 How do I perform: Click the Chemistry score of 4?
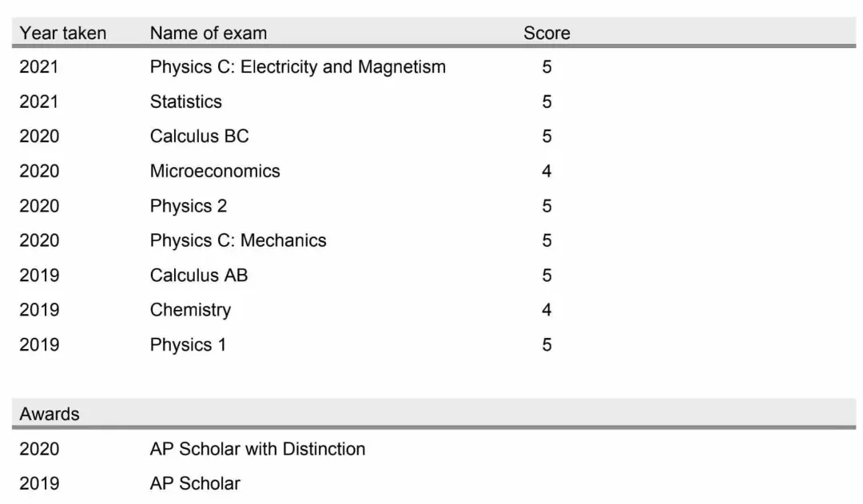click(x=547, y=310)
